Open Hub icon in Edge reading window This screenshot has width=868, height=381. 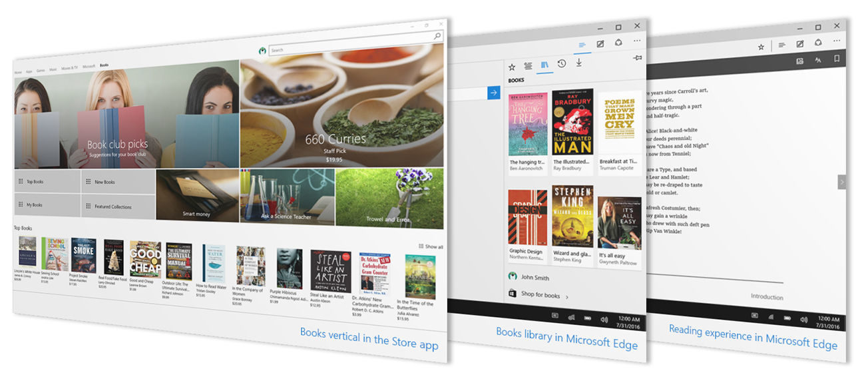[781, 45]
